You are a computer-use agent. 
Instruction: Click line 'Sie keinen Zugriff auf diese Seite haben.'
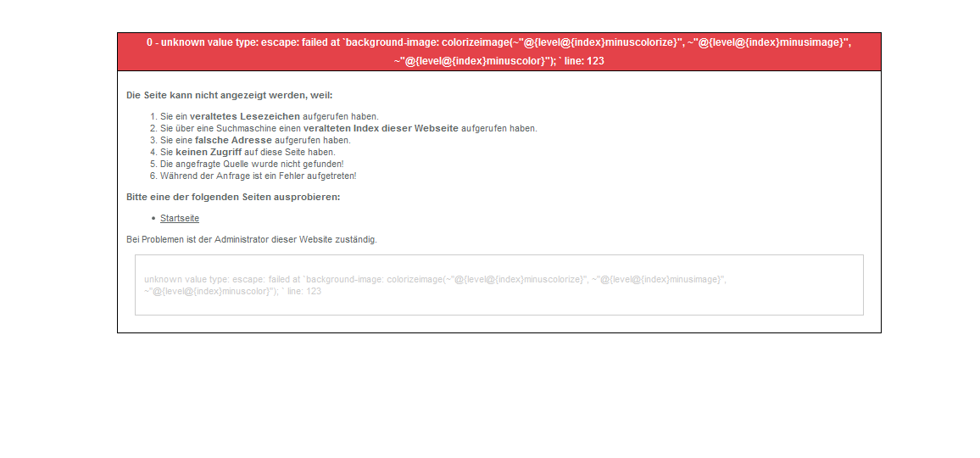tap(248, 152)
